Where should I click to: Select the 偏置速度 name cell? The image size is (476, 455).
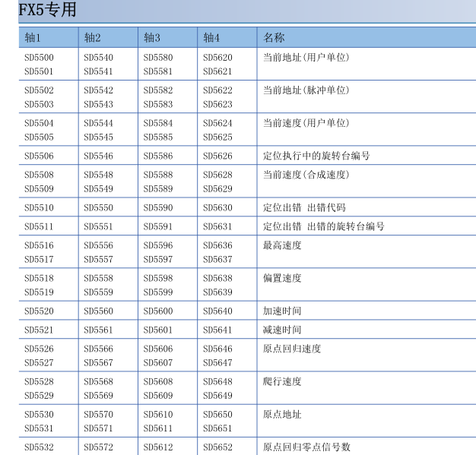click(x=282, y=278)
